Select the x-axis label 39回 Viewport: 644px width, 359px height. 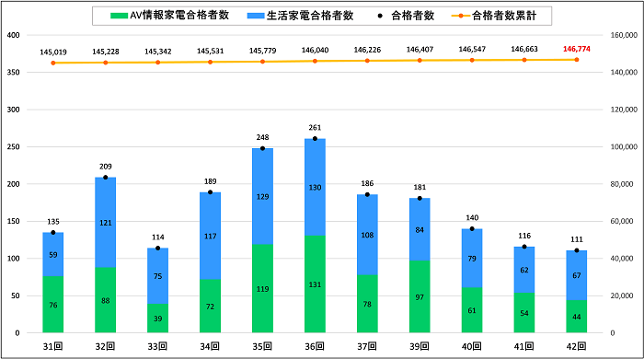(420, 347)
